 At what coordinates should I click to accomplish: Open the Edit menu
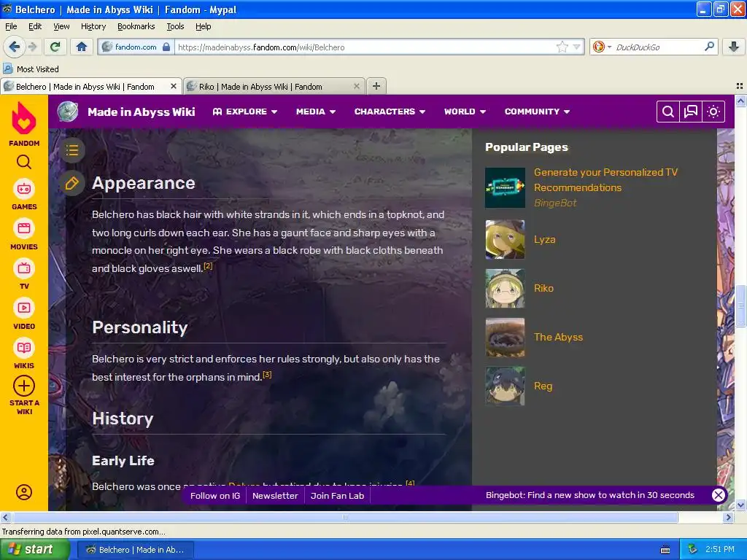point(35,26)
